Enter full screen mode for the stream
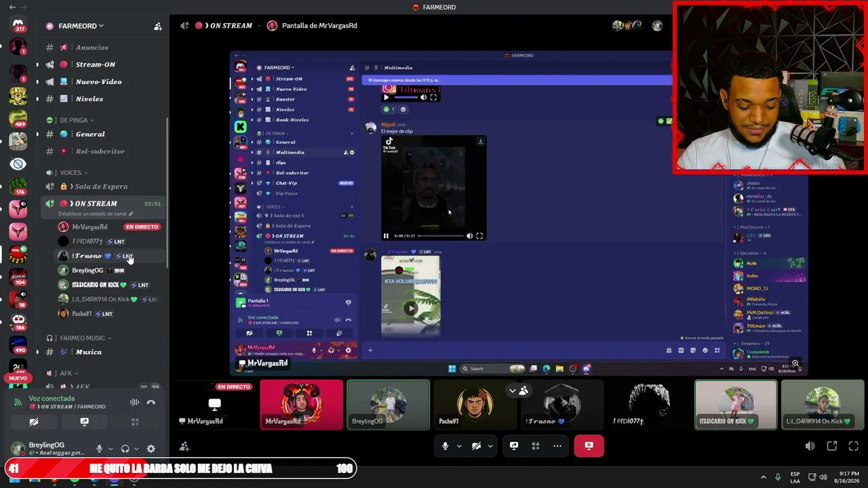This screenshot has width=868, height=488. tap(854, 446)
